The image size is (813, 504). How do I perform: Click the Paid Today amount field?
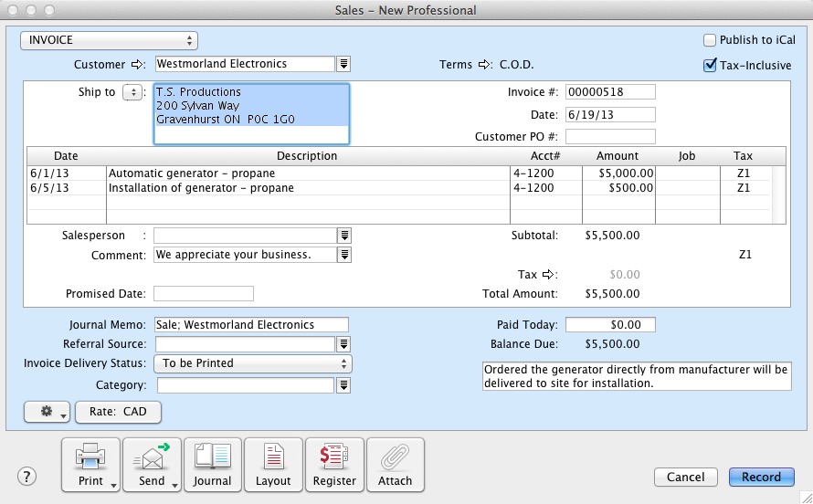pyautogui.click(x=610, y=325)
